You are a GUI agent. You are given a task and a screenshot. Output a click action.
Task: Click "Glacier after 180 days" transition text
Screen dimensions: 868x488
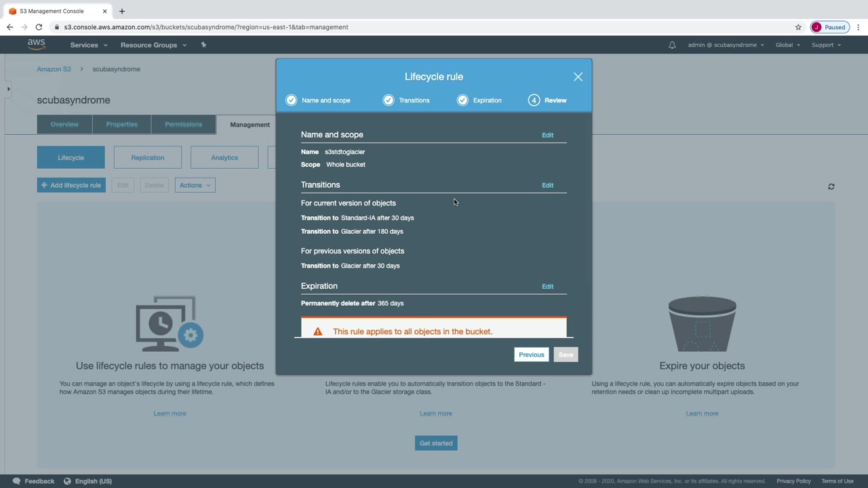(372, 232)
